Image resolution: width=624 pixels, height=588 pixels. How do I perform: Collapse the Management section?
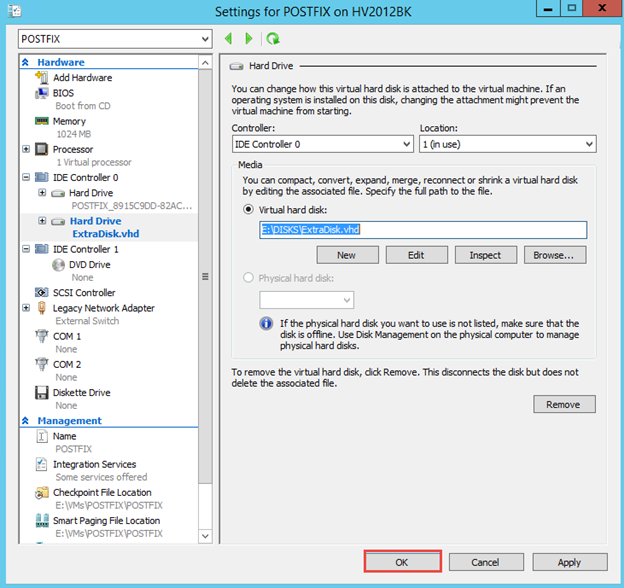point(25,421)
